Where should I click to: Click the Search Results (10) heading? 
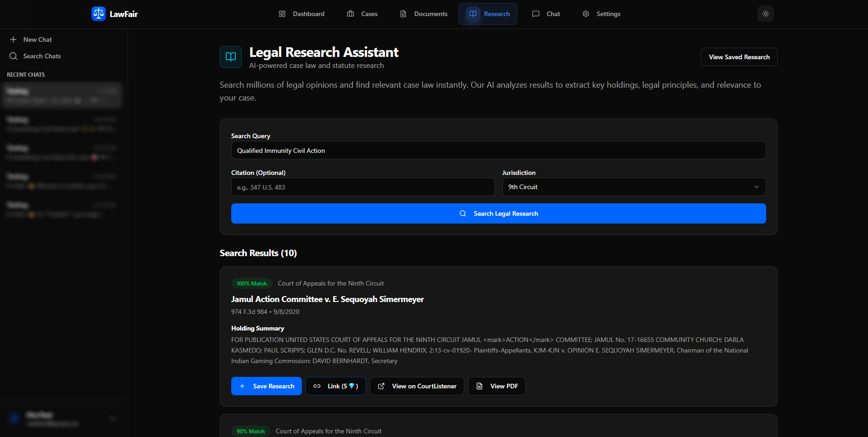click(x=258, y=253)
